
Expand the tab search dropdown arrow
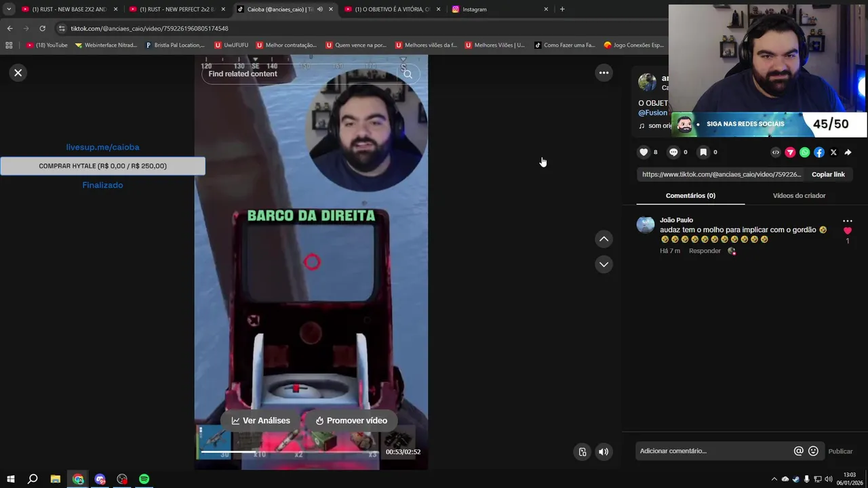[x=9, y=9]
